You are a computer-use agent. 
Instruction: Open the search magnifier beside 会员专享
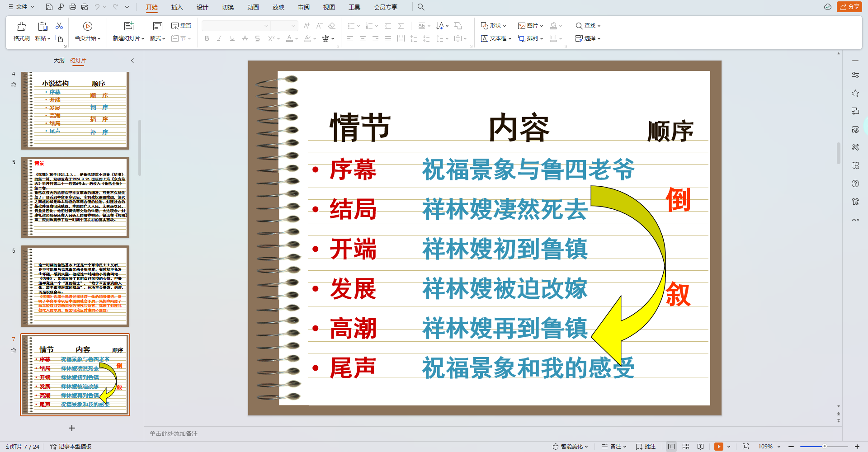(x=421, y=7)
